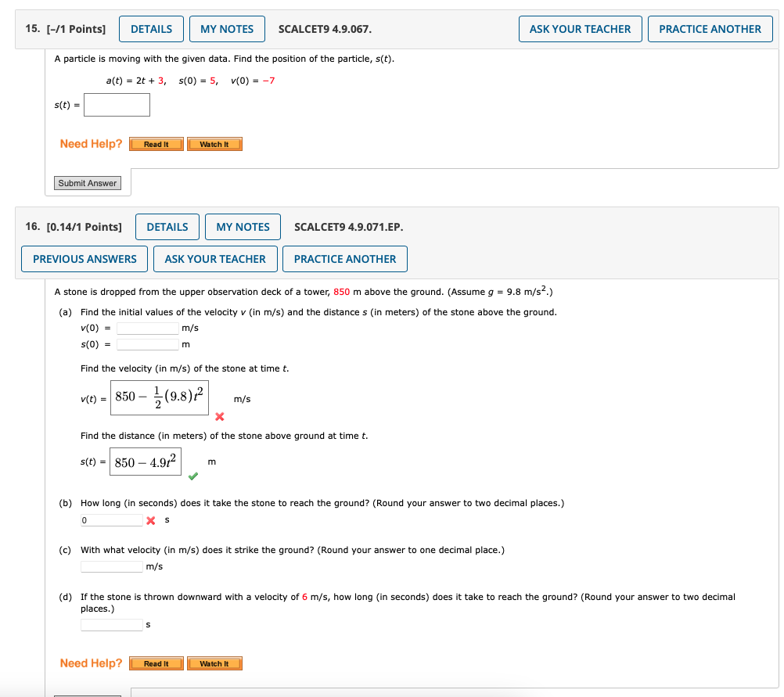Click the time answer field in part (d)

[111, 624]
